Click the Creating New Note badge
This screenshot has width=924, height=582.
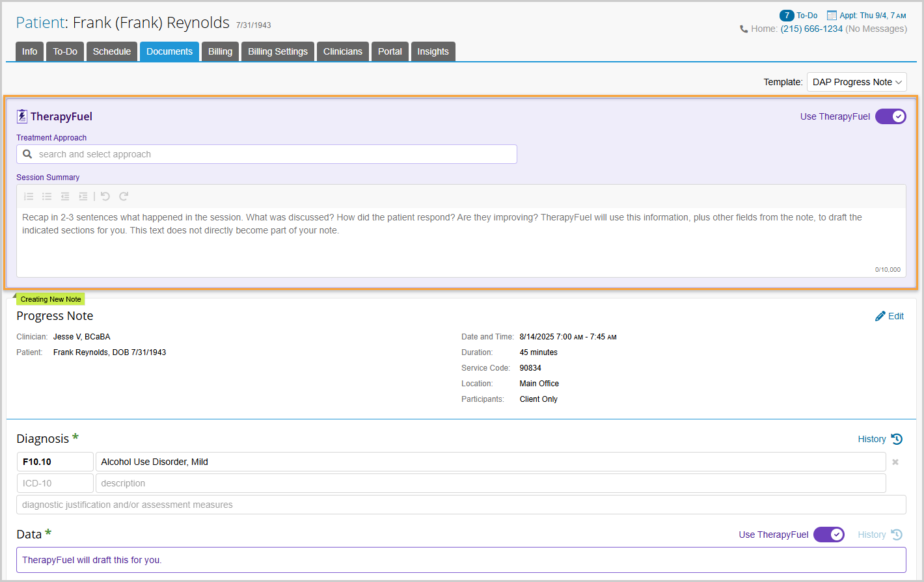[51, 299]
